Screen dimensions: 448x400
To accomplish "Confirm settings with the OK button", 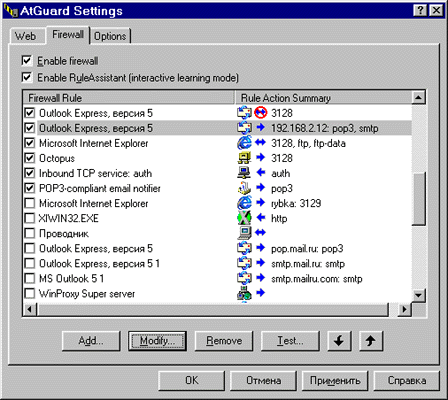I will (192, 380).
